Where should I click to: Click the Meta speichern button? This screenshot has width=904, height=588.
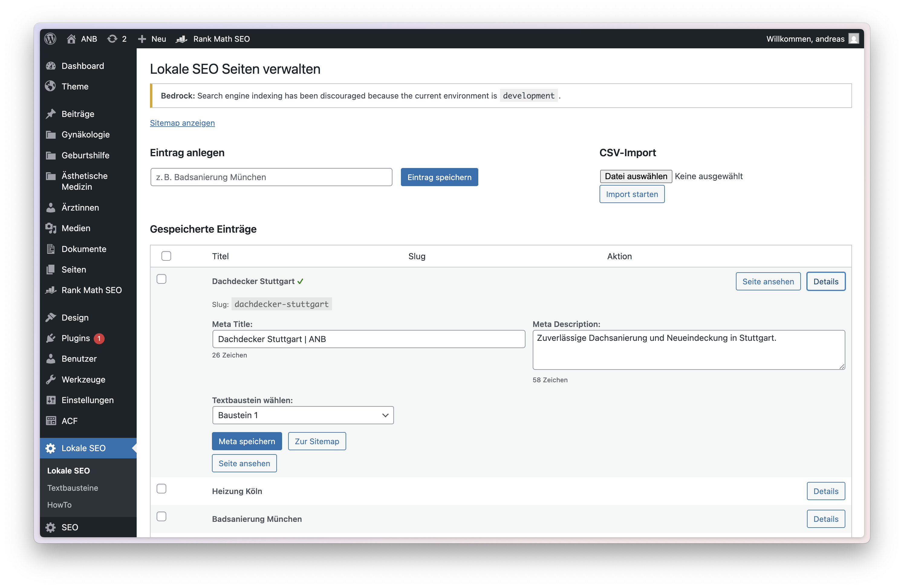pos(247,441)
